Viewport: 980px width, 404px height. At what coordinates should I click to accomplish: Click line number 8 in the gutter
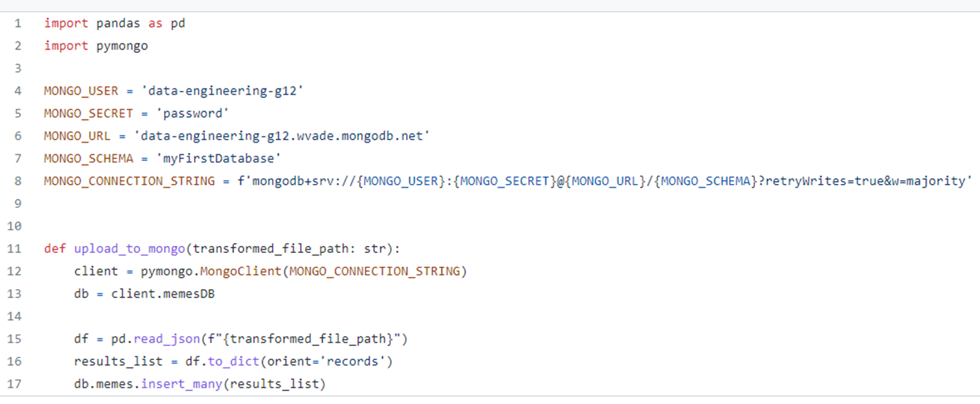click(17, 181)
